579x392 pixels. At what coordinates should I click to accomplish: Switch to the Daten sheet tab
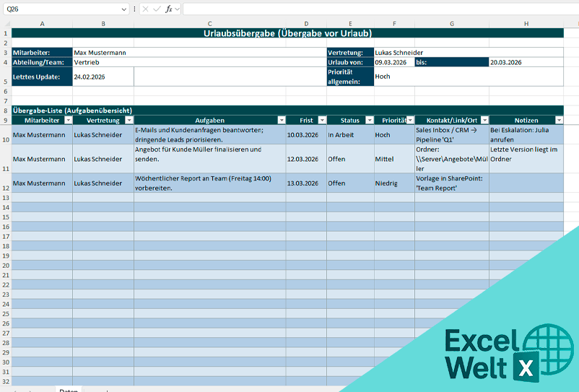(69, 390)
